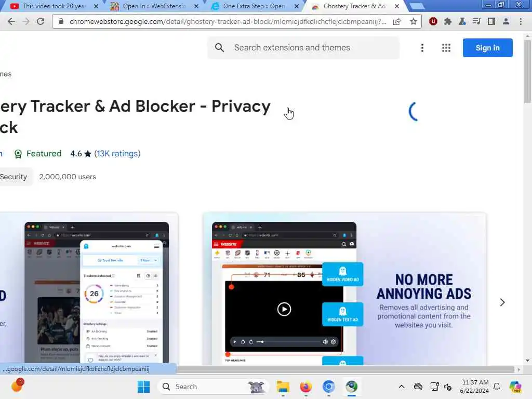Click the Sign in button
This screenshot has height=399, width=532.
pos(487,48)
